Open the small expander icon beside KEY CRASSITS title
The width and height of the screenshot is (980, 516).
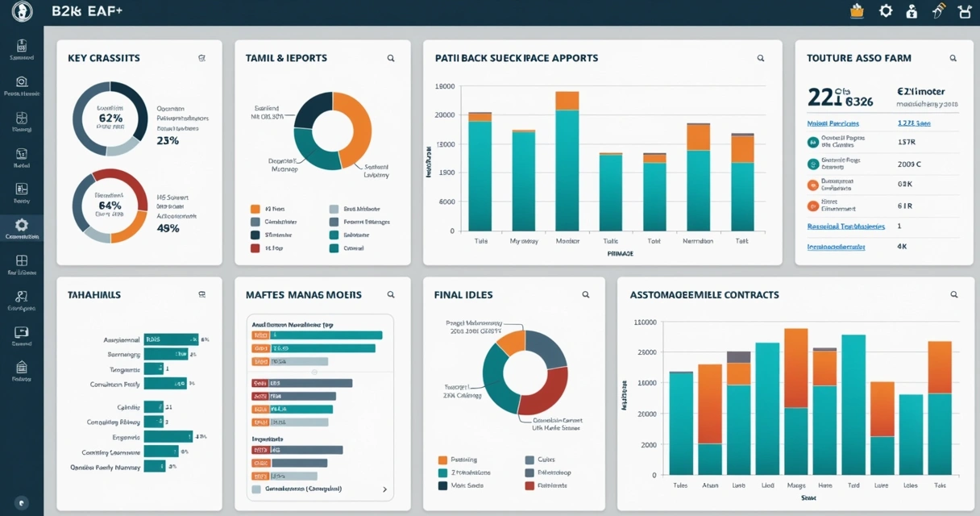point(201,57)
